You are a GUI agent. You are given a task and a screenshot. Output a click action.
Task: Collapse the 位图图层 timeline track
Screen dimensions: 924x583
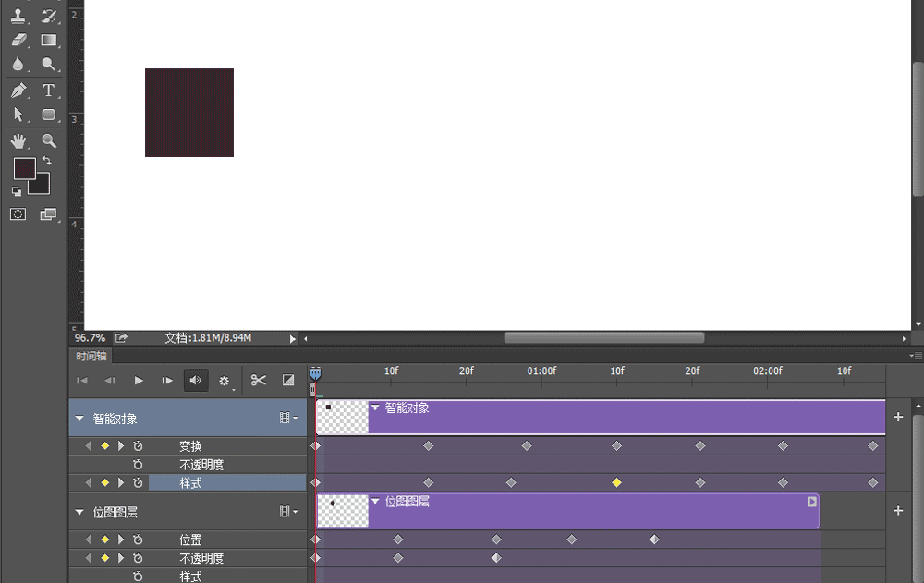point(79,511)
